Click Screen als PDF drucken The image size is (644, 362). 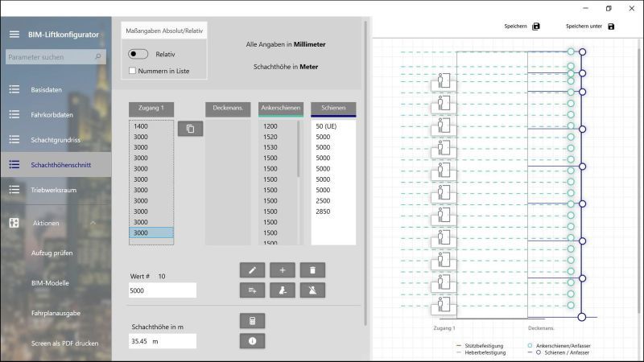pyautogui.click(x=65, y=343)
